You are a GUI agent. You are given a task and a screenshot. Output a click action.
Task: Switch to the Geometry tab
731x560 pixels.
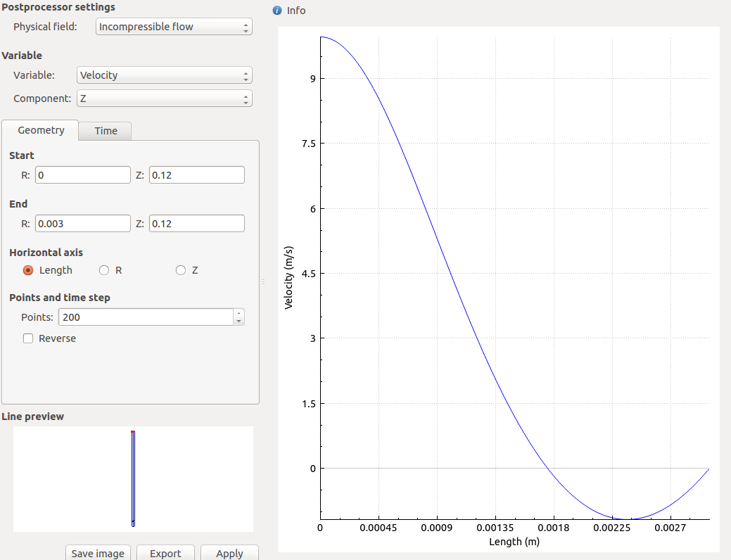click(41, 130)
